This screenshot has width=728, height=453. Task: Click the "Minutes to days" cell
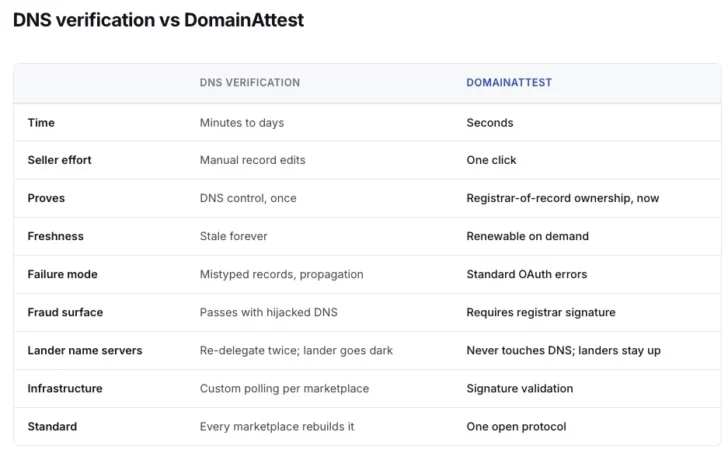pyautogui.click(x=242, y=123)
